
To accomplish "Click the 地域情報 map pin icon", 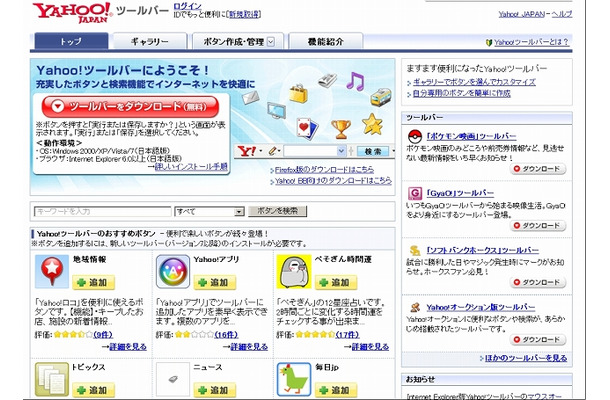I will (52, 272).
